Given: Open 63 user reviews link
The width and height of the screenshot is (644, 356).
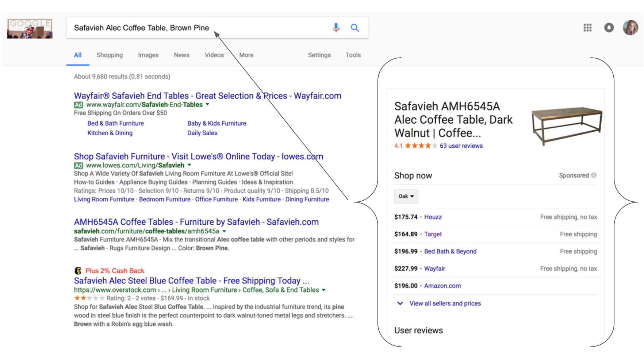Looking at the screenshot, I should pyautogui.click(x=461, y=146).
